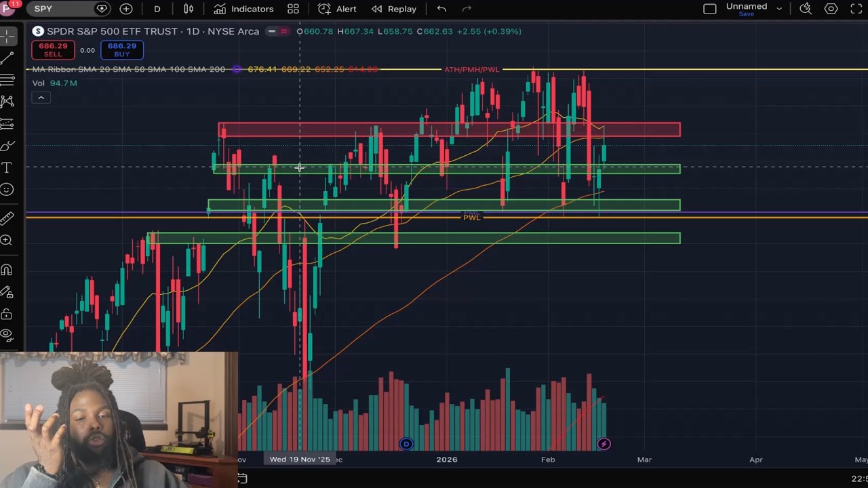Screen dimensions: 868x488
Task: Click the Wed 19 Nov '25 date label
Action: (300, 459)
